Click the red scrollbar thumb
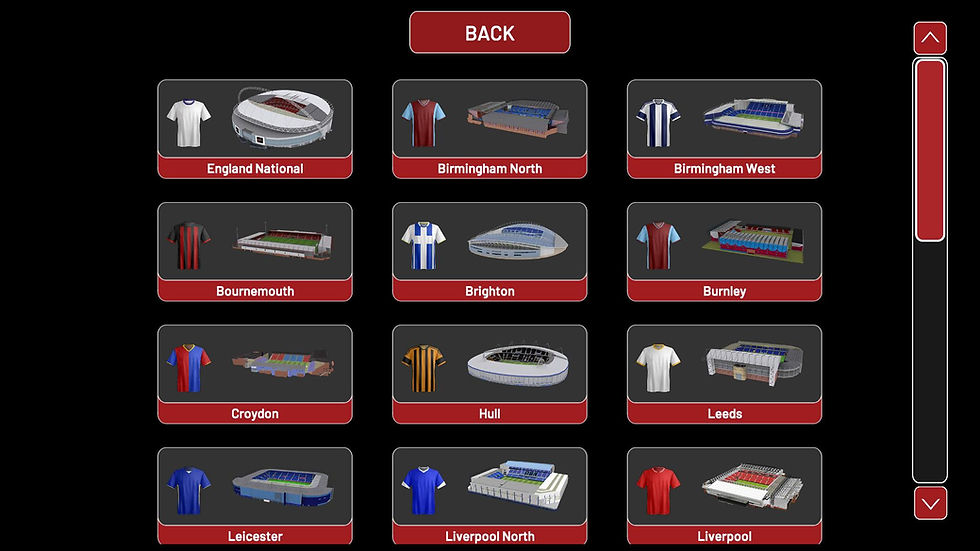This screenshot has width=980, height=551. [x=930, y=150]
